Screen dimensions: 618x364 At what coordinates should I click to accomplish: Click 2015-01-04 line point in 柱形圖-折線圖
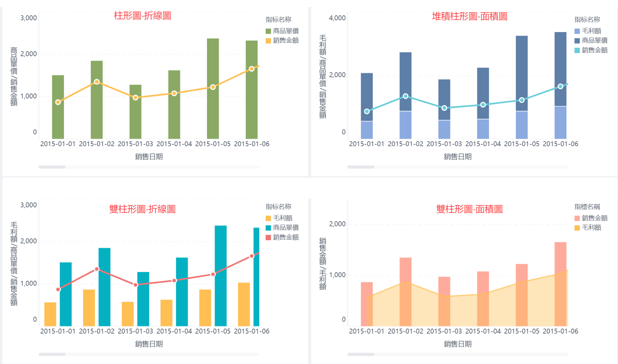point(174,93)
